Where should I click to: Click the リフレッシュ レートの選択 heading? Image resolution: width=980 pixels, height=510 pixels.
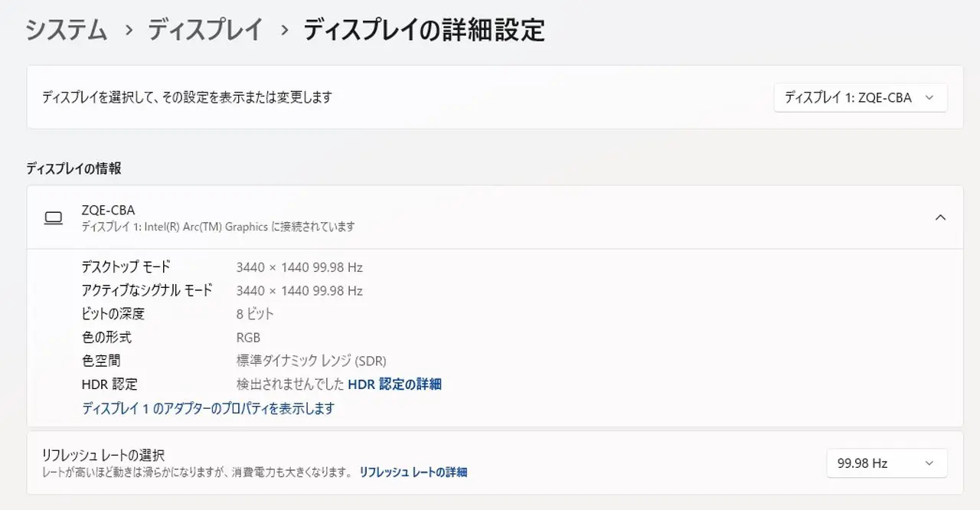coord(103,456)
